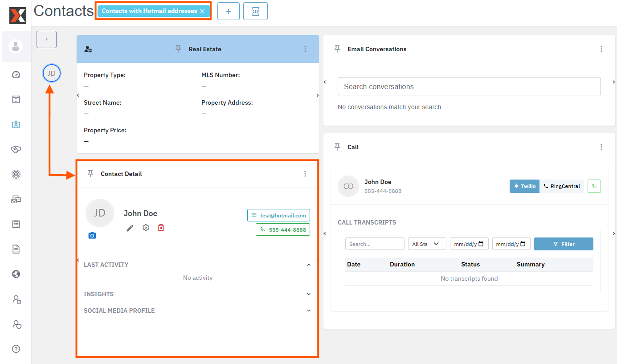Open the gear settings icon beside the pencil

[145, 227]
